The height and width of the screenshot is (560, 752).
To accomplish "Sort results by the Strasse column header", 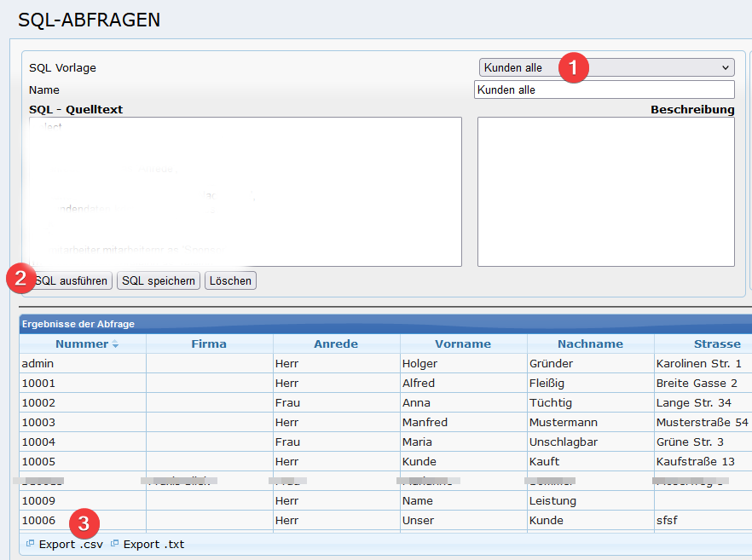I will pyautogui.click(x=716, y=344).
